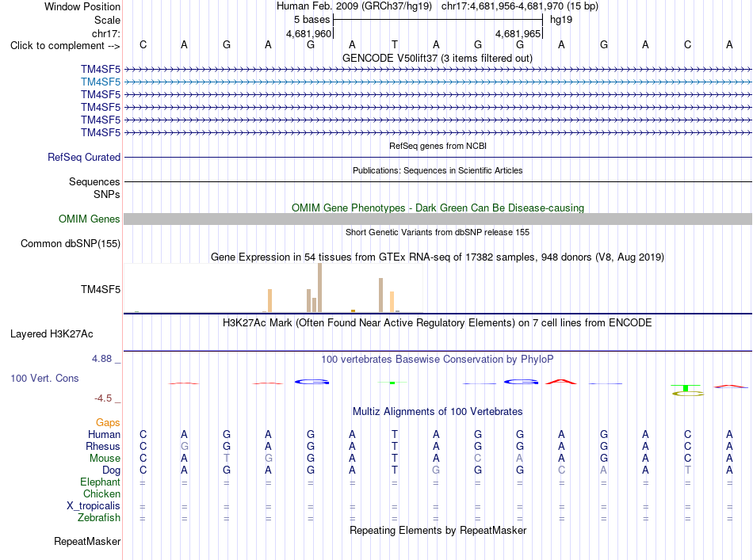Select the Dog alignment row label
Viewport: 753px width, 560px height.
click(111, 470)
